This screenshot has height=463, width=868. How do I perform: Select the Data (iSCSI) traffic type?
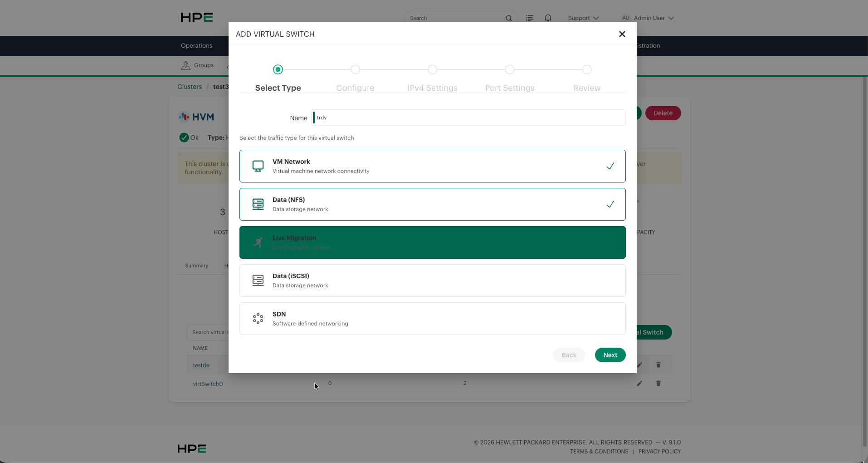click(x=433, y=281)
